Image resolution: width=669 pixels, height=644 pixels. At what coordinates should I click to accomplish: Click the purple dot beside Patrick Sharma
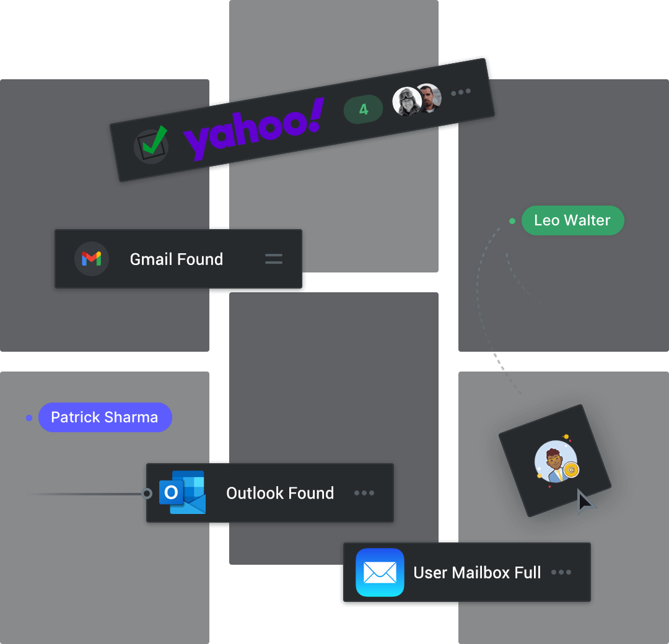click(x=29, y=418)
